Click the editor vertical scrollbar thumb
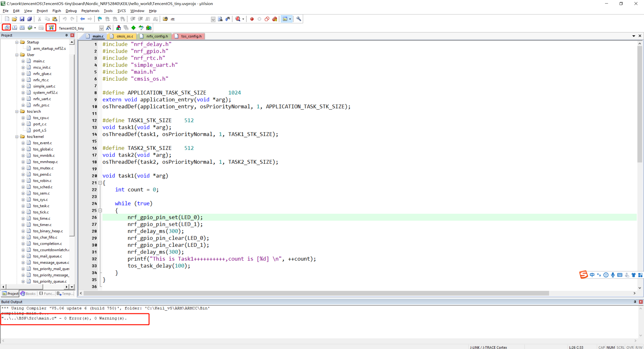 [639, 104]
